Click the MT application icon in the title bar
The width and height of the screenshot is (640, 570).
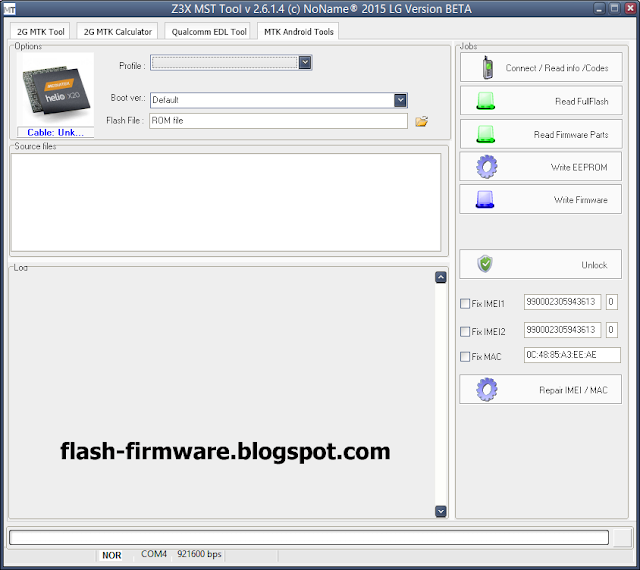point(9,9)
